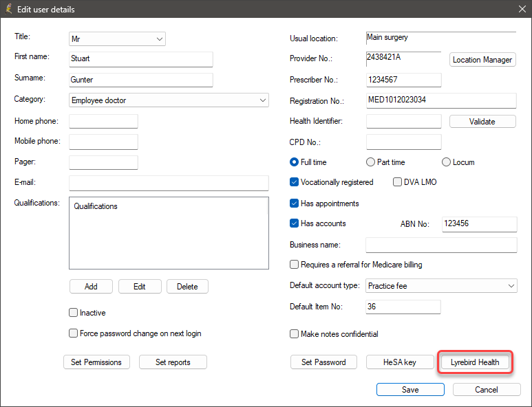Click Set Permissions

(x=96, y=362)
